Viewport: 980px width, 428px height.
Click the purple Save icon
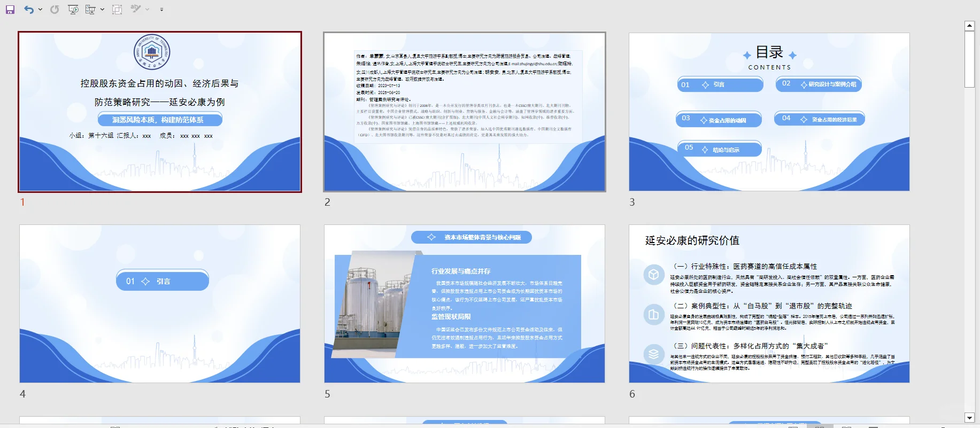click(10, 9)
